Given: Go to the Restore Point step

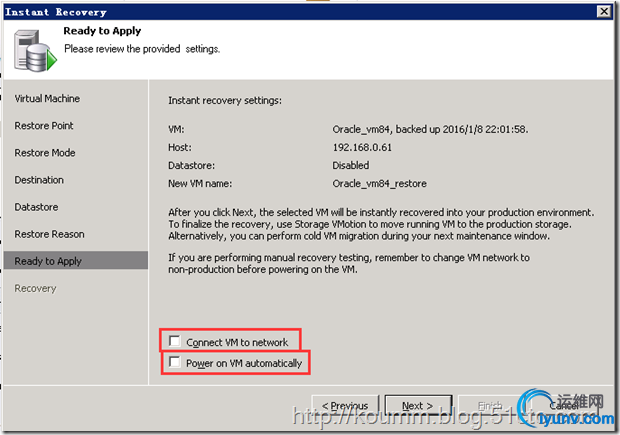Looking at the screenshot, I should 44,126.
